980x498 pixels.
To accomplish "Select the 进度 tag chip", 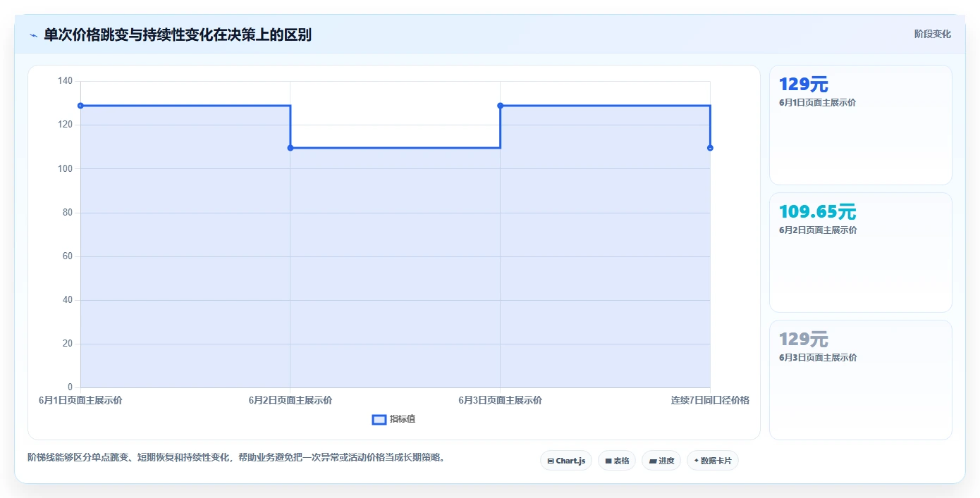I will [661, 461].
